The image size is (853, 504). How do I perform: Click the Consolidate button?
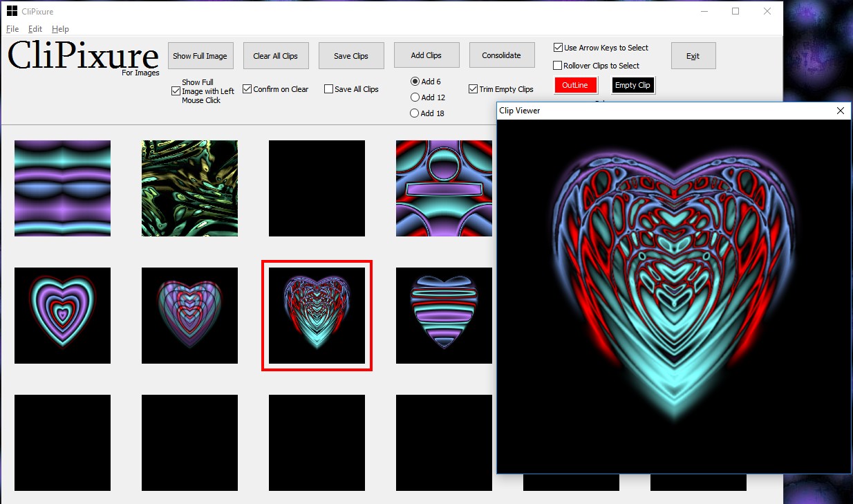click(x=502, y=55)
